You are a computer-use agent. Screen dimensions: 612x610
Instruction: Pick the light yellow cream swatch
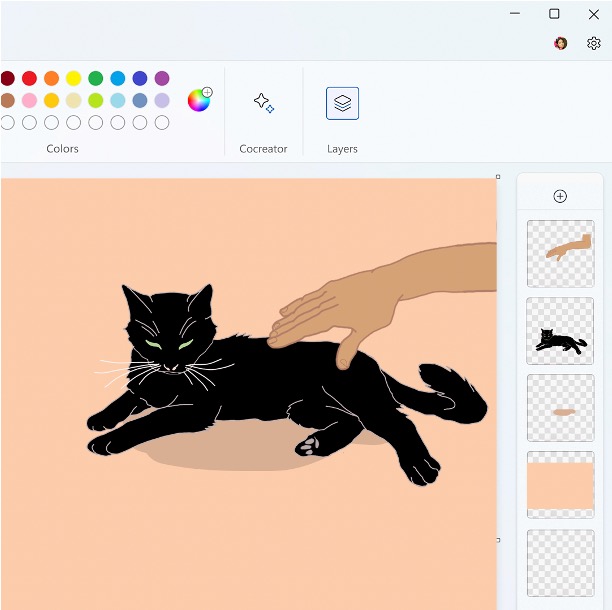tap(73, 100)
